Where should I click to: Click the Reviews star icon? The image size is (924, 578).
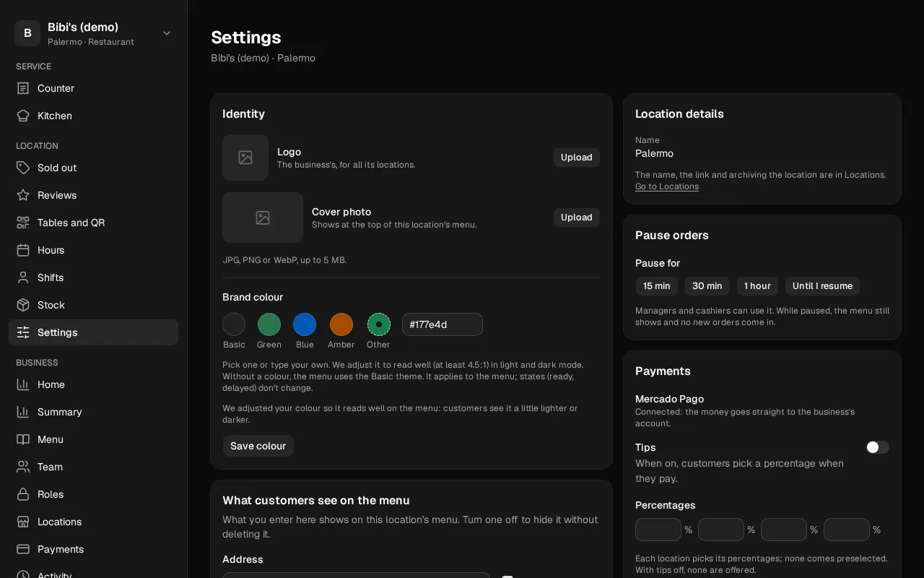[x=23, y=195]
